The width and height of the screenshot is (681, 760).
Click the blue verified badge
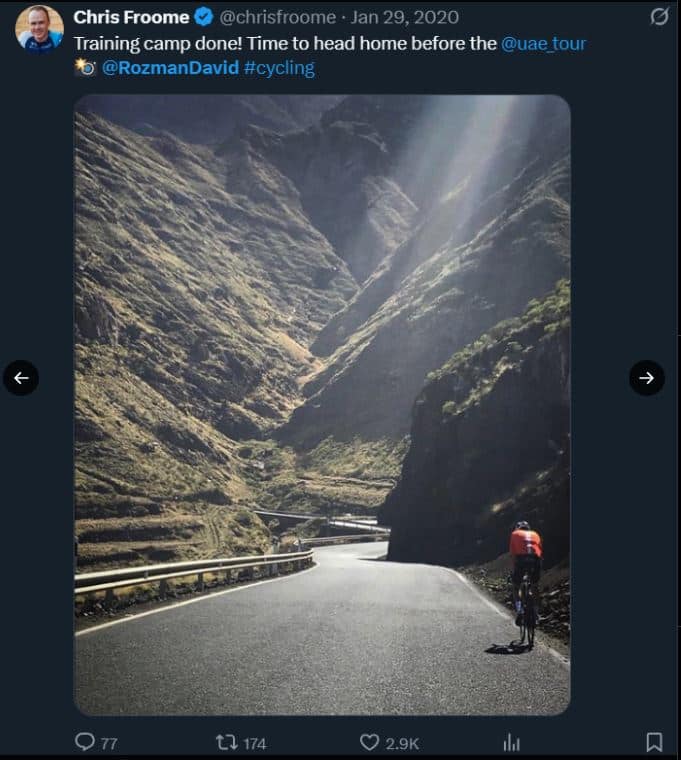[x=202, y=17]
